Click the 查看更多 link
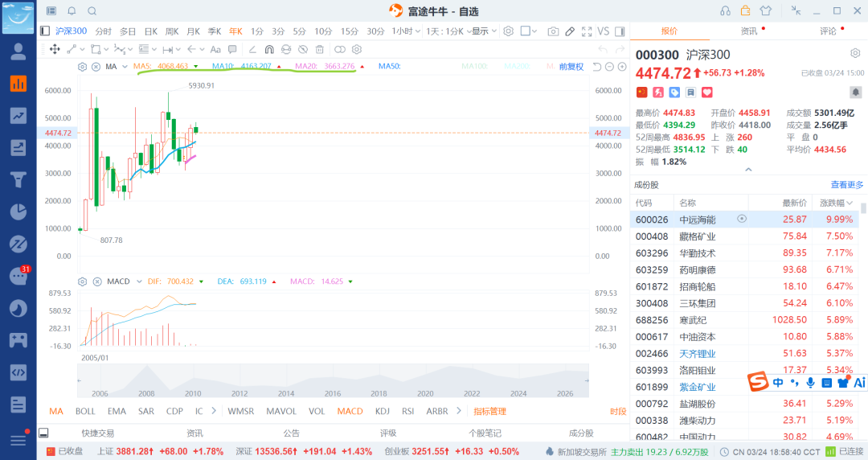Image resolution: width=868 pixels, height=460 pixels. tap(847, 184)
